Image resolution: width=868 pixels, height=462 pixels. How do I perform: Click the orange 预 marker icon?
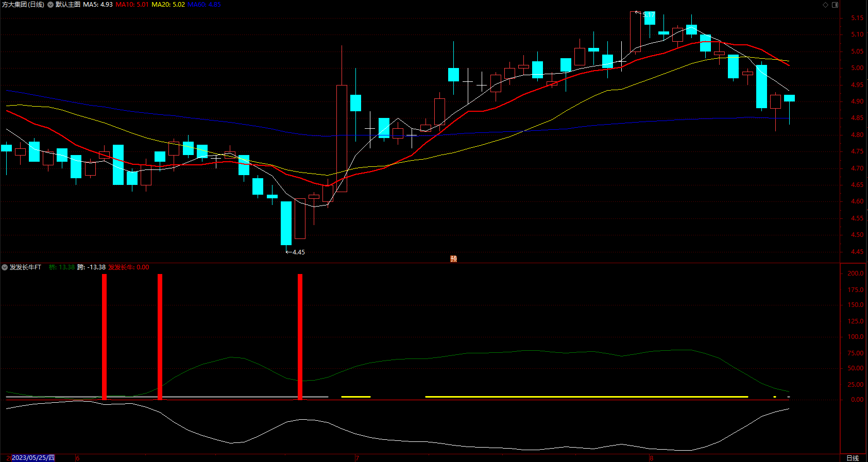pyautogui.click(x=453, y=259)
